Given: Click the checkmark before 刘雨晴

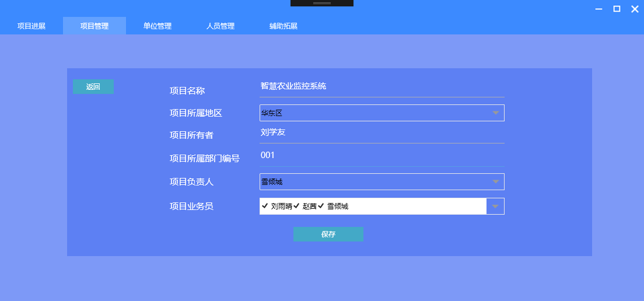Looking at the screenshot, I should coord(265,206).
